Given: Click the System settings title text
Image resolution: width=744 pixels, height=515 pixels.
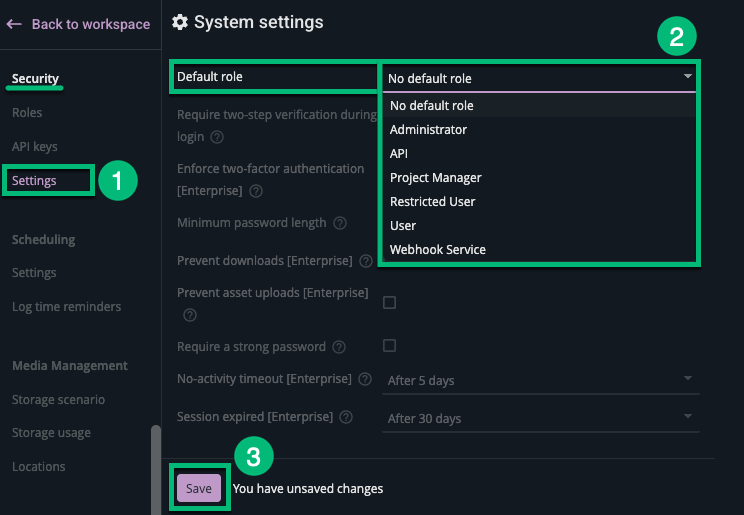Looking at the screenshot, I should coord(259,22).
